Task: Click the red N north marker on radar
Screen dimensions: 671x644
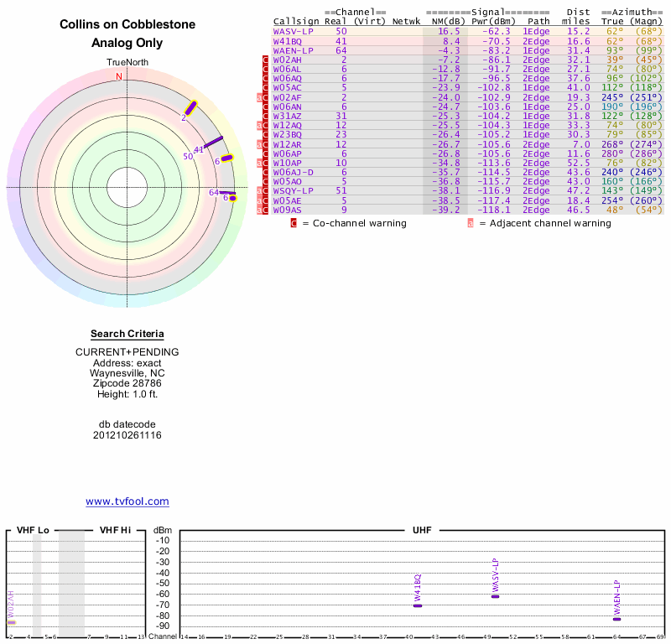Action: click(x=119, y=76)
